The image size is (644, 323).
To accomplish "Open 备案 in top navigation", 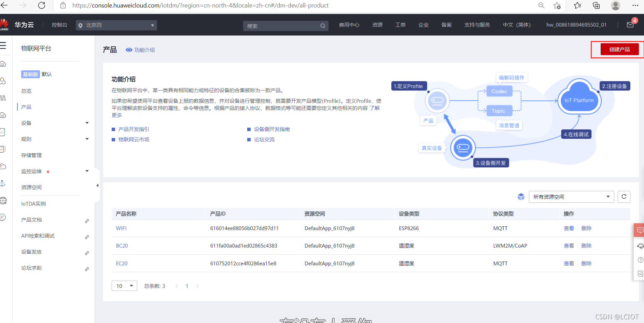I will pyautogui.click(x=446, y=25).
